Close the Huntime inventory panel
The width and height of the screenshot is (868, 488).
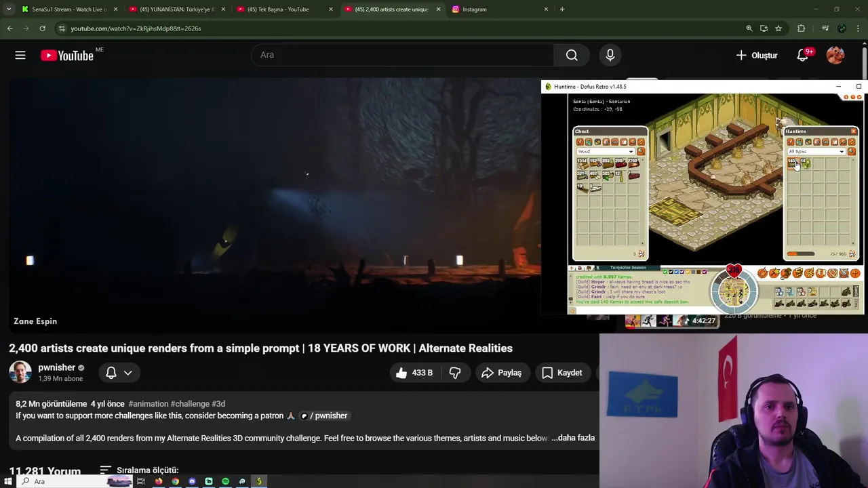click(x=853, y=131)
